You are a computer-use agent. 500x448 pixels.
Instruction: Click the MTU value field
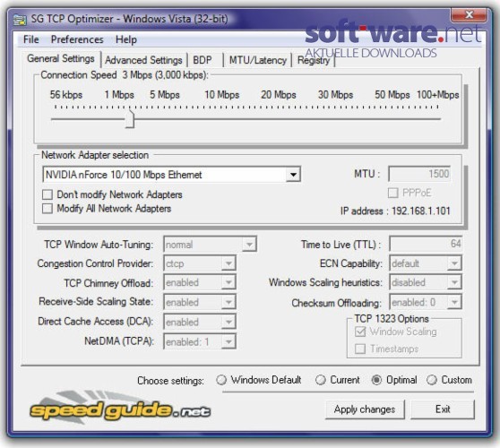(x=419, y=174)
